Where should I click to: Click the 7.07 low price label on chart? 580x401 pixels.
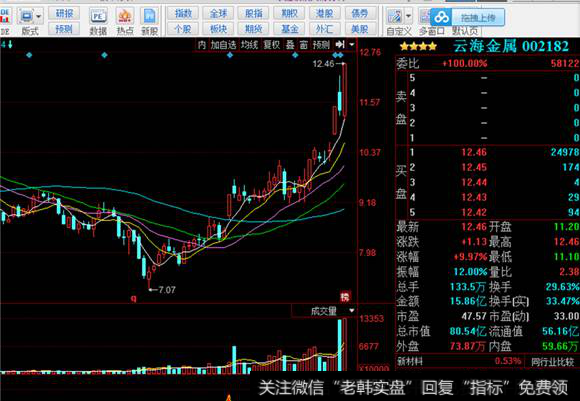167,290
